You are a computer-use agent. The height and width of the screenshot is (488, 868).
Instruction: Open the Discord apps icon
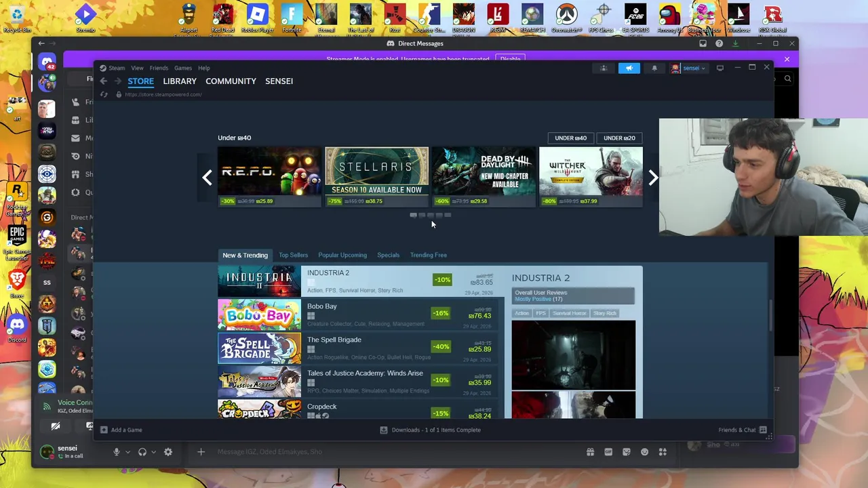tap(663, 452)
